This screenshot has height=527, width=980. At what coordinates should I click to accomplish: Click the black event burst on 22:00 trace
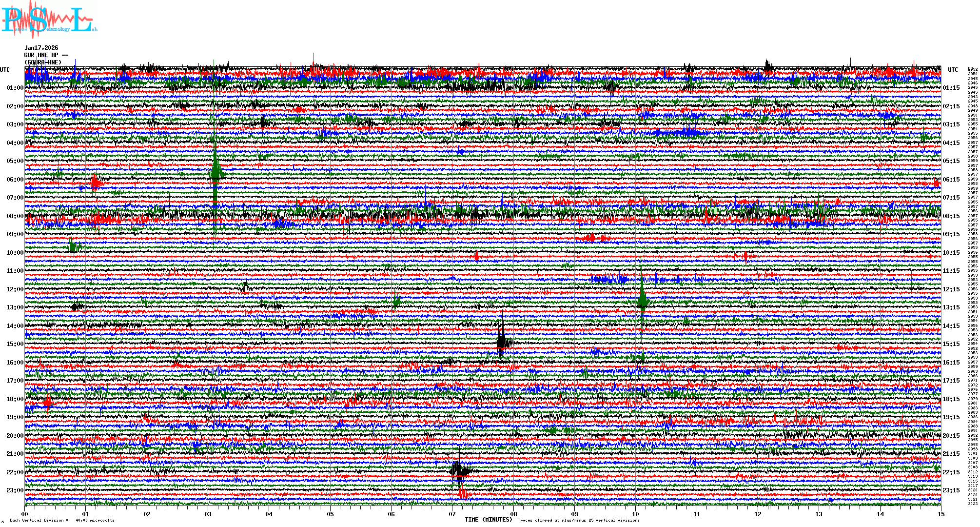458,470
